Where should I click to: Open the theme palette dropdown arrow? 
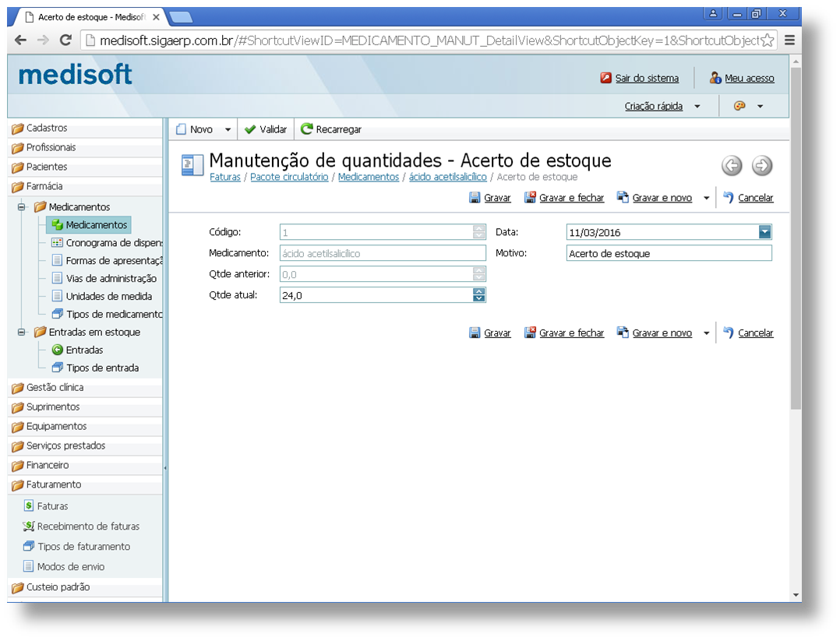[x=761, y=107]
